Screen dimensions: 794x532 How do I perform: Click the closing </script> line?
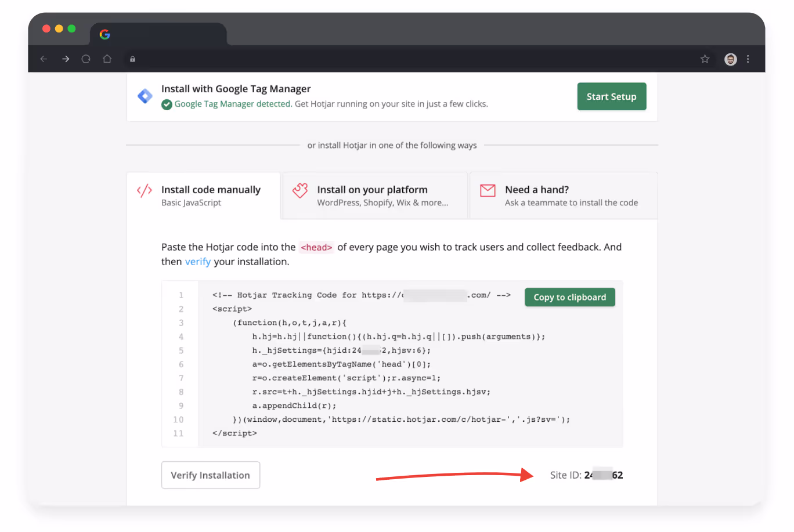pos(234,433)
